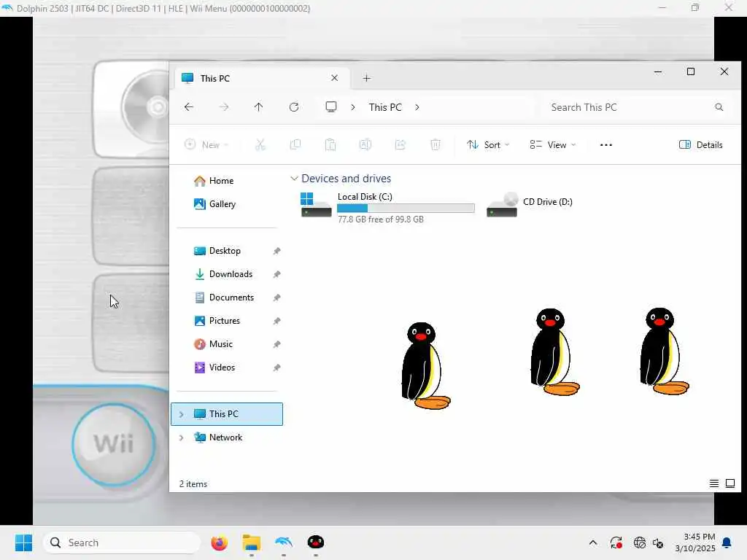Select the This PC tab

[261, 78]
